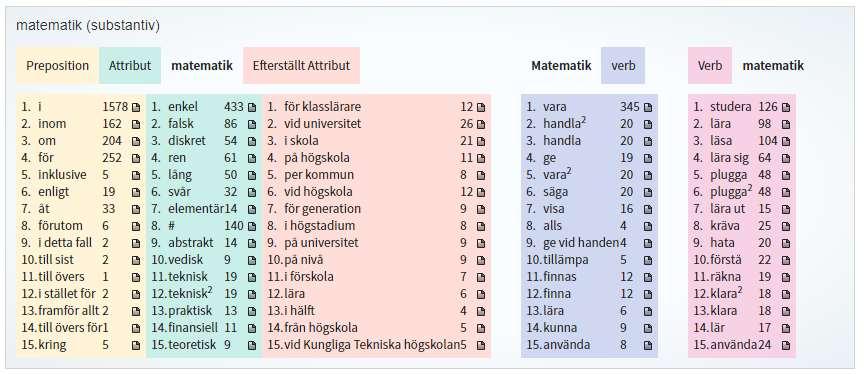
Task: Select the Preposition column header
Action: [57, 66]
